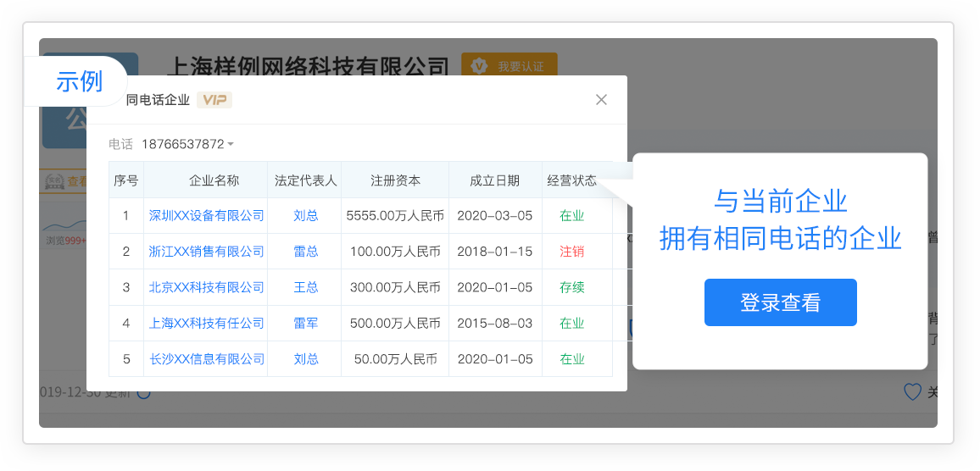Image resolution: width=980 pixels, height=471 pixels.
Task: View legal representative 王总
Action: click(305, 287)
